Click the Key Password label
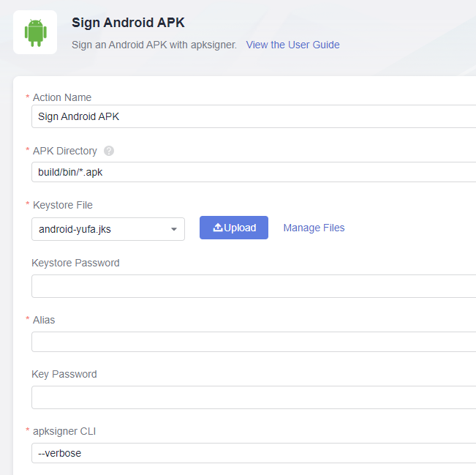The image size is (476, 475). (64, 374)
